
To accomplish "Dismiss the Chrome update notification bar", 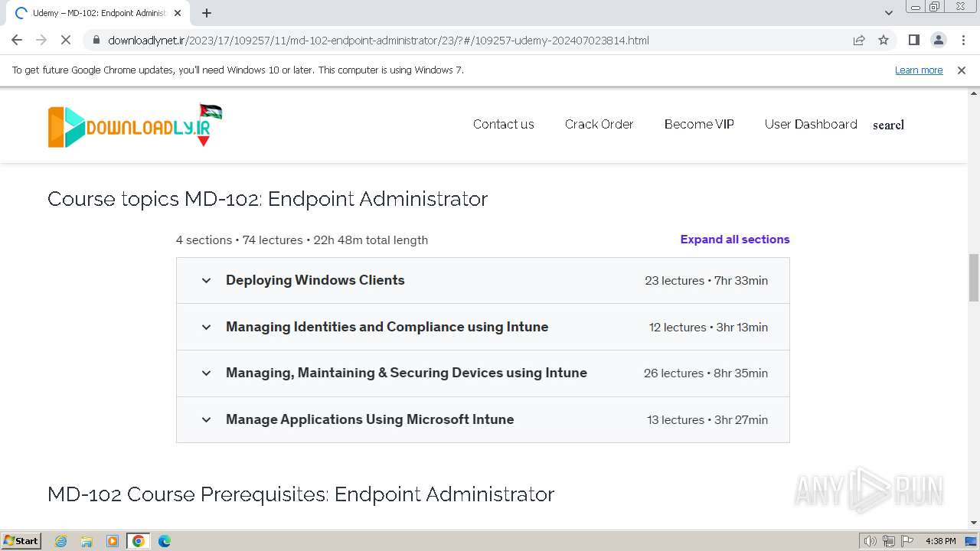I will pos(962,70).
